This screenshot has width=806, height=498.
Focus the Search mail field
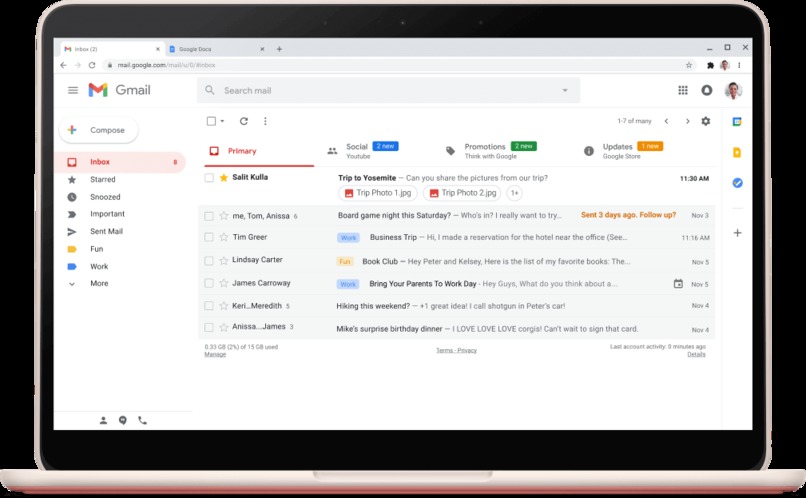(x=388, y=90)
